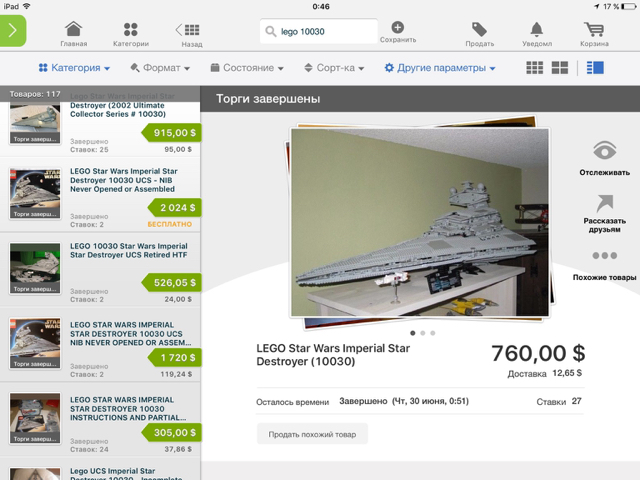Open the Продать tag icon
640x480 pixels.
click(479, 29)
